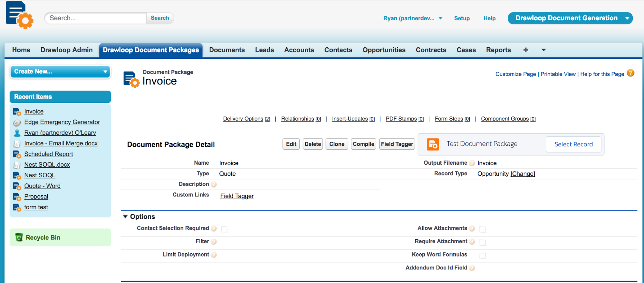Toggle the Keep Word Formulas checkbox
Viewport: 644px width, 283px height.
click(x=482, y=256)
